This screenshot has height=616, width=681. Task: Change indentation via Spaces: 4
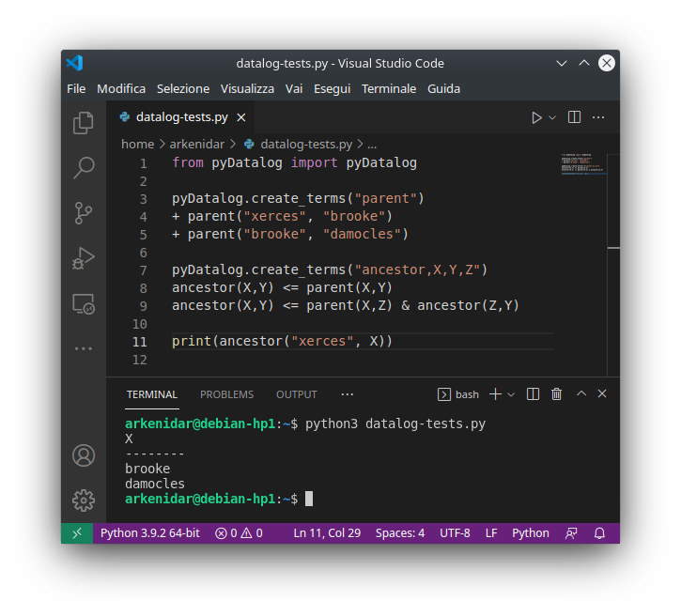[400, 533]
